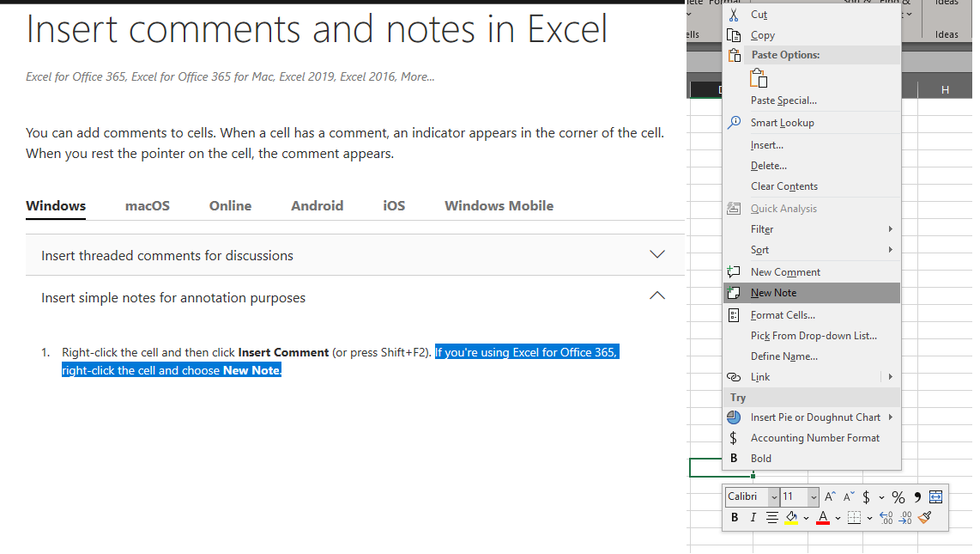Image resolution: width=980 pixels, height=554 pixels.
Task: Decrease decimal places in the mini toolbar
Action: click(x=905, y=517)
